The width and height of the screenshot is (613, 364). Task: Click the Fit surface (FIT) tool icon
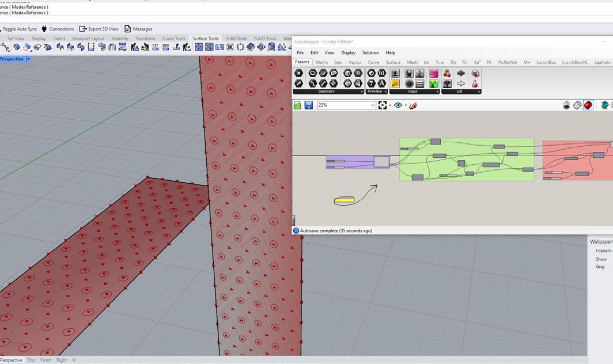click(156, 47)
